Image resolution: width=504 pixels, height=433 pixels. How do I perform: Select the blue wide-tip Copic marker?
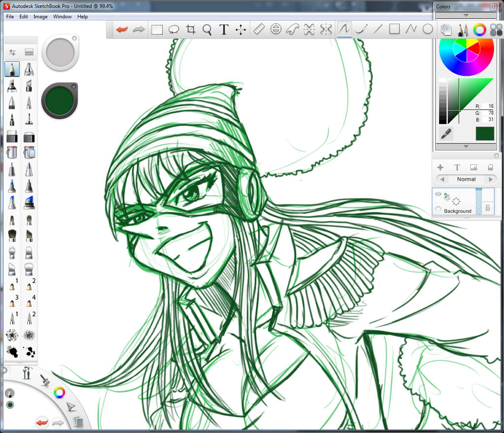[29, 202]
